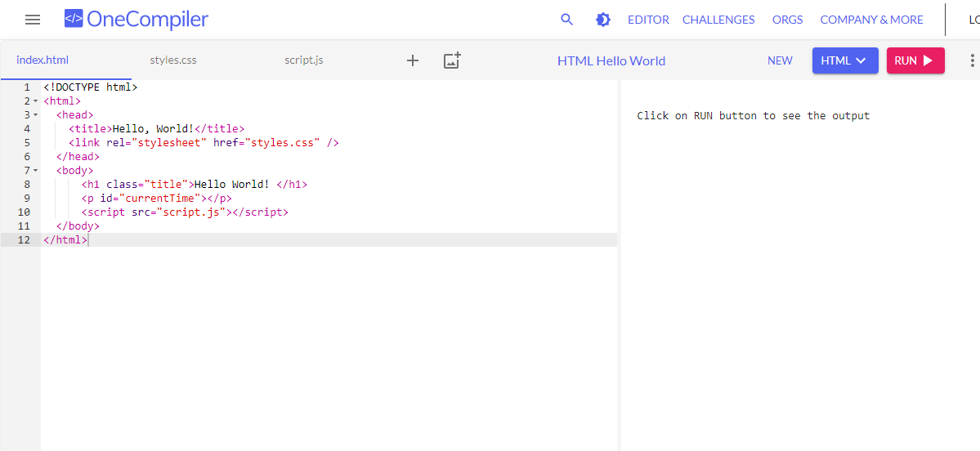Open the search magnifier icon
The height and width of the screenshot is (451, 980).
point(567,20)
